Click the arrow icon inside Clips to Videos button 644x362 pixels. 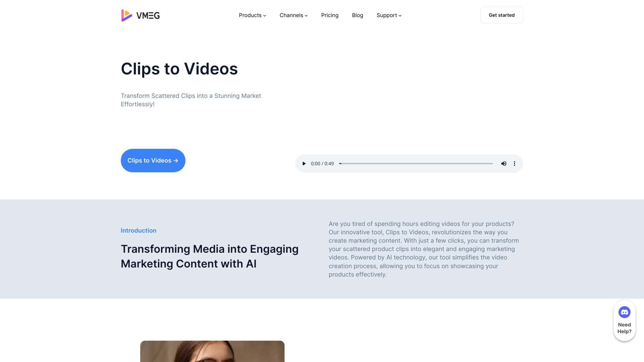pos(176,161)
